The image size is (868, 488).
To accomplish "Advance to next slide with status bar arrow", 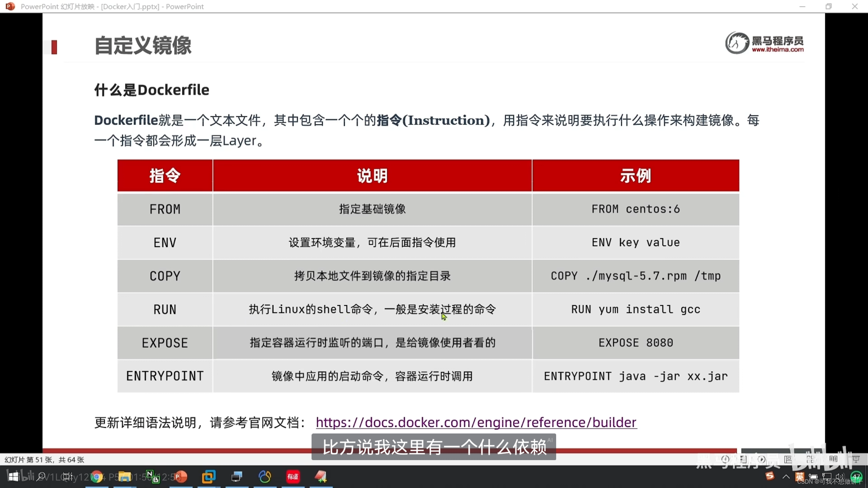I will [761, 459].
